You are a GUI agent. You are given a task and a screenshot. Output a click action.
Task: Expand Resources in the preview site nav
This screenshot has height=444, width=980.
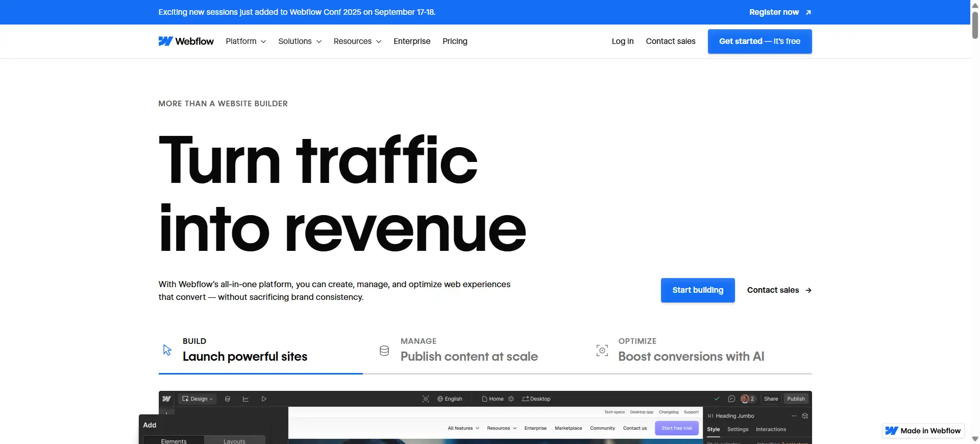pos(502,428)
